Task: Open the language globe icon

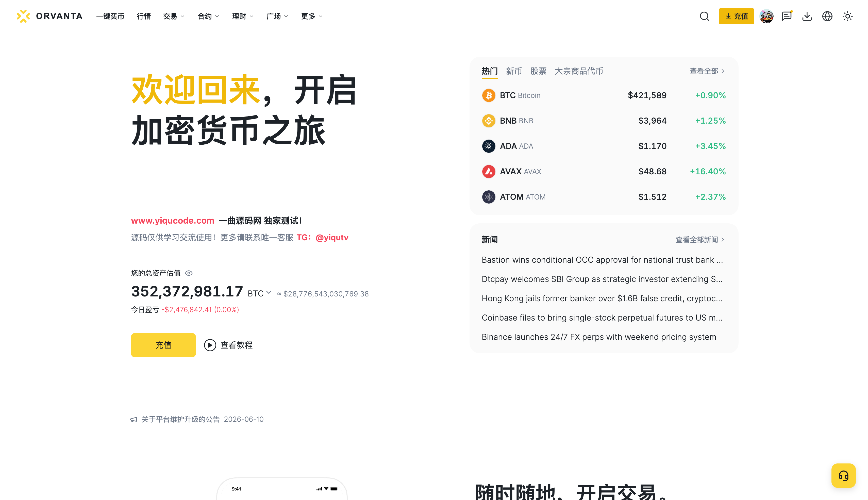Action: (x=827, y=16)
